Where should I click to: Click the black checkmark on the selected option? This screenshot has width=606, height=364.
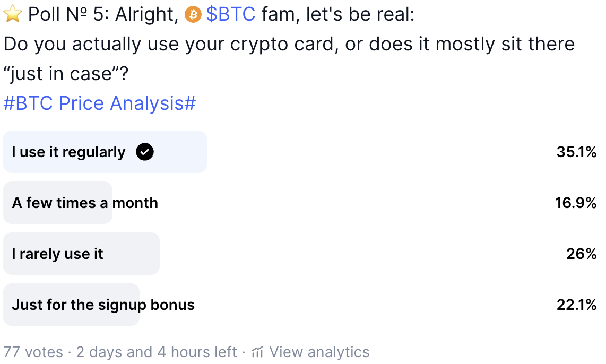pyautogui.click(x=145, y=152)
